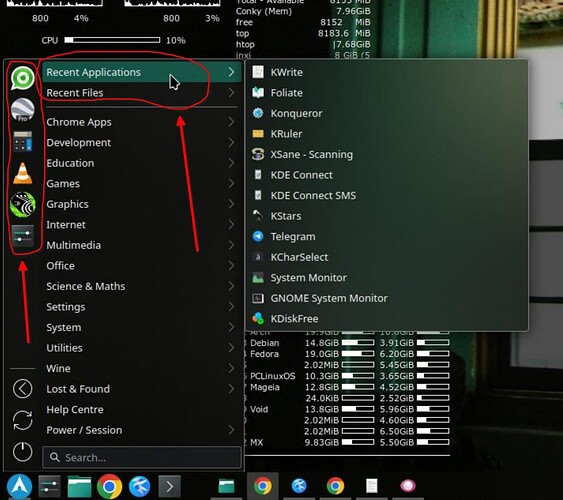Switch to the active Chrome task
The width and height of the screenshot is (563, 500).
pyautogui.click(x=263, y=486)
